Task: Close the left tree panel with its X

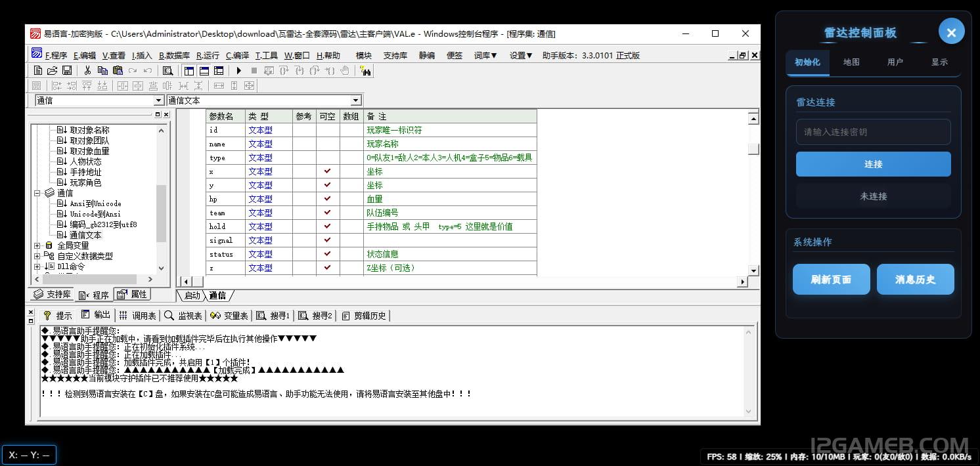Action: coord(166,114)
